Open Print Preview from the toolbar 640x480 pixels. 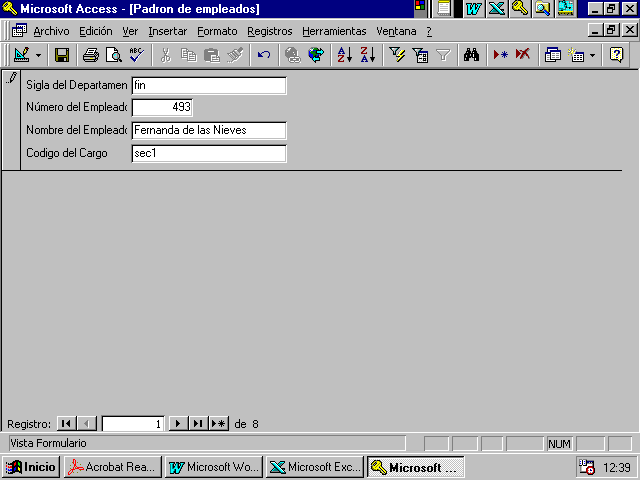(113, 55)
